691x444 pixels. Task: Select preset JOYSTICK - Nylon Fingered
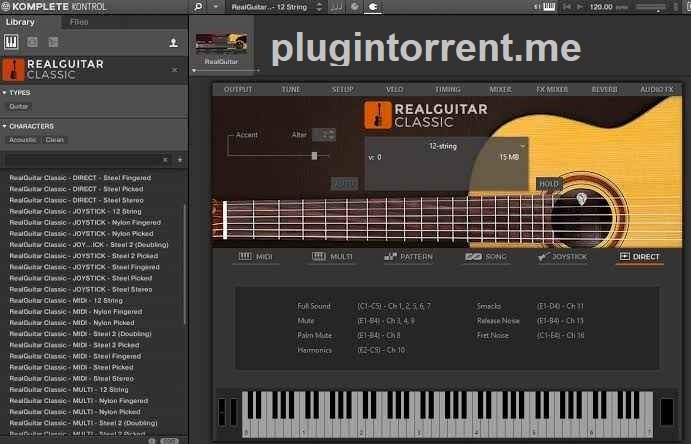click(85, 222)
